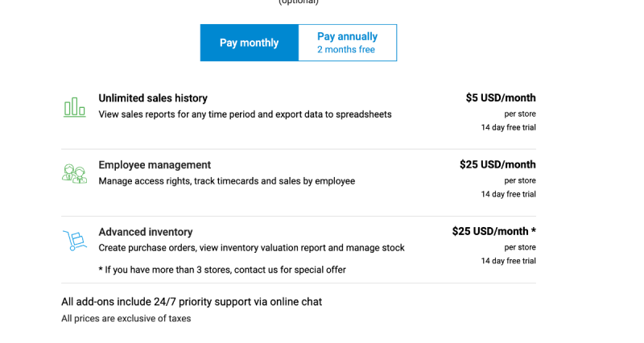644x343 pixels.
Task: Click the "Manage access rights" description text
Action: [x=226, y=181]
